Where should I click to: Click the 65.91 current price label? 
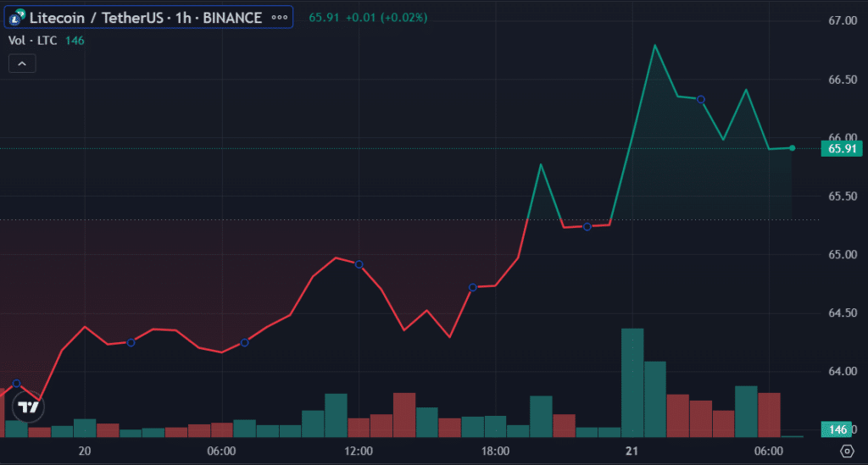click(842, 149)
